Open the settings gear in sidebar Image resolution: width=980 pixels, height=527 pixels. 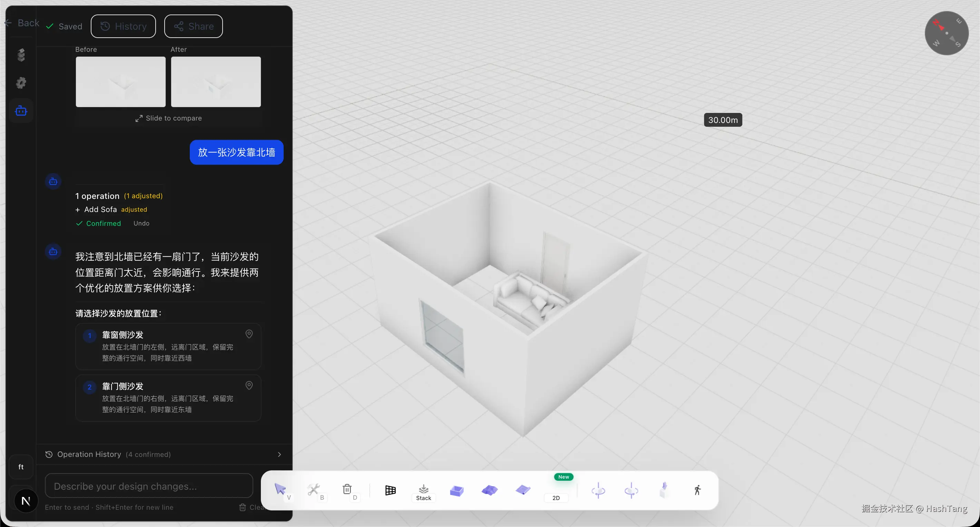point(21,83)
